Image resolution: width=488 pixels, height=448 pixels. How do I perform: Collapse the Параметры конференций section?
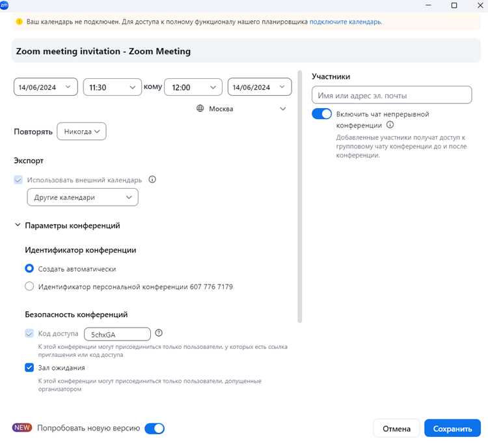(18, 225)
